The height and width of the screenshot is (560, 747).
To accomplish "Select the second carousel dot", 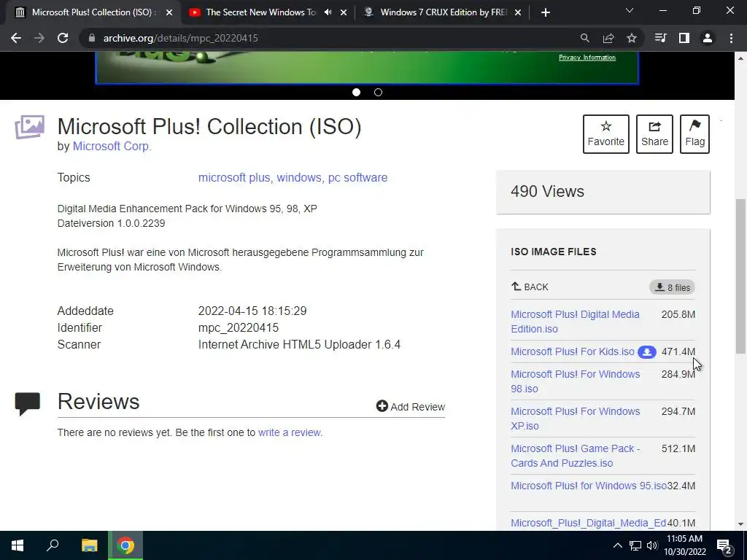I will click(x=379, y=93).
